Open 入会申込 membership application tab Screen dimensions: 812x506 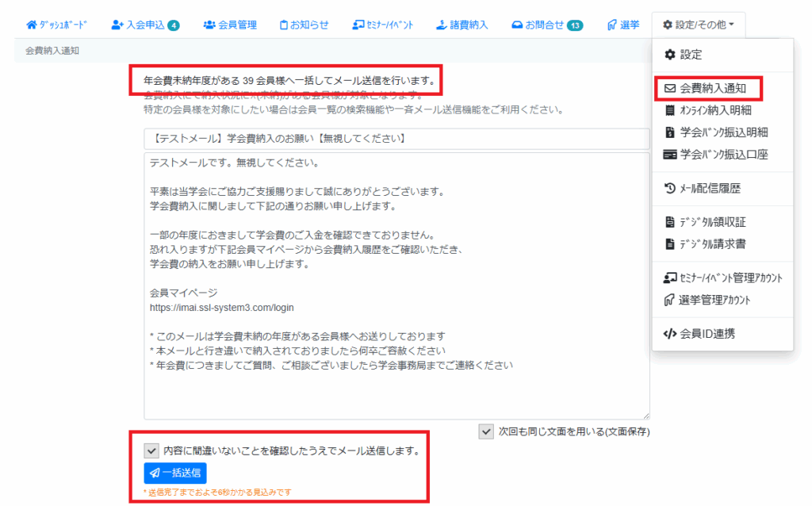[x=145, y=25]
